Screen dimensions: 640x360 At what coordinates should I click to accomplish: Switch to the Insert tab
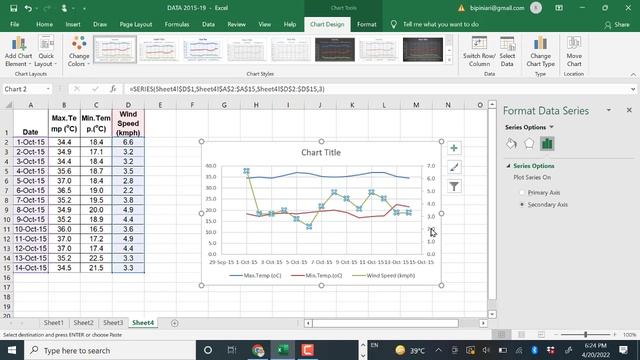pos(73,24)
